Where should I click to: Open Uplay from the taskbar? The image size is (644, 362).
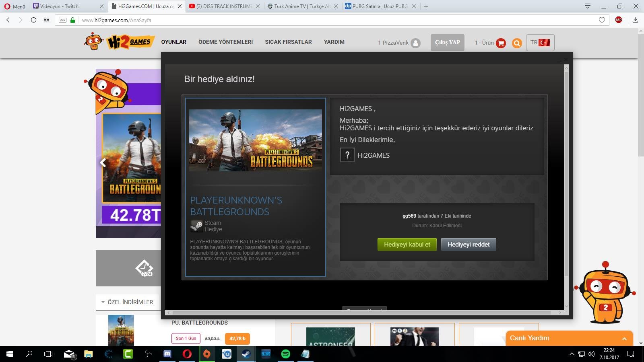[226, 354]
